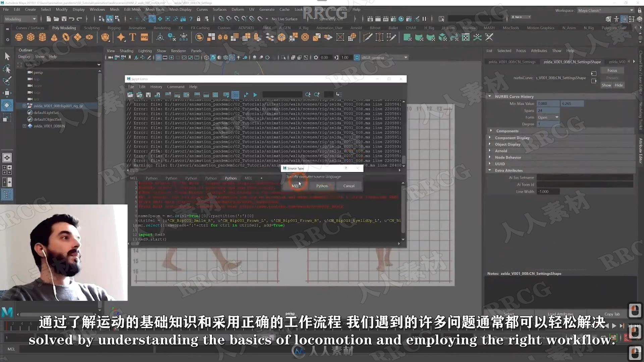Screen dimensions: 644x362
Task: Click Execute All in Script Editor toolbar
Action: pos(246,95)
